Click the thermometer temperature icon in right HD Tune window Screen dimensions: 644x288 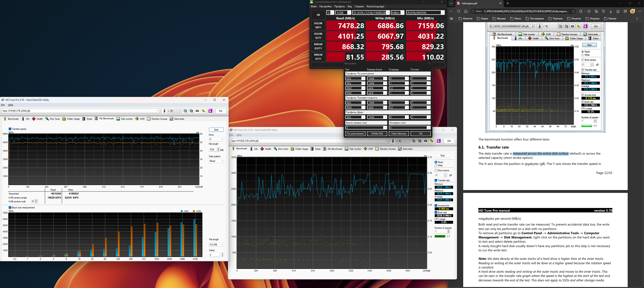pos(393,141)
